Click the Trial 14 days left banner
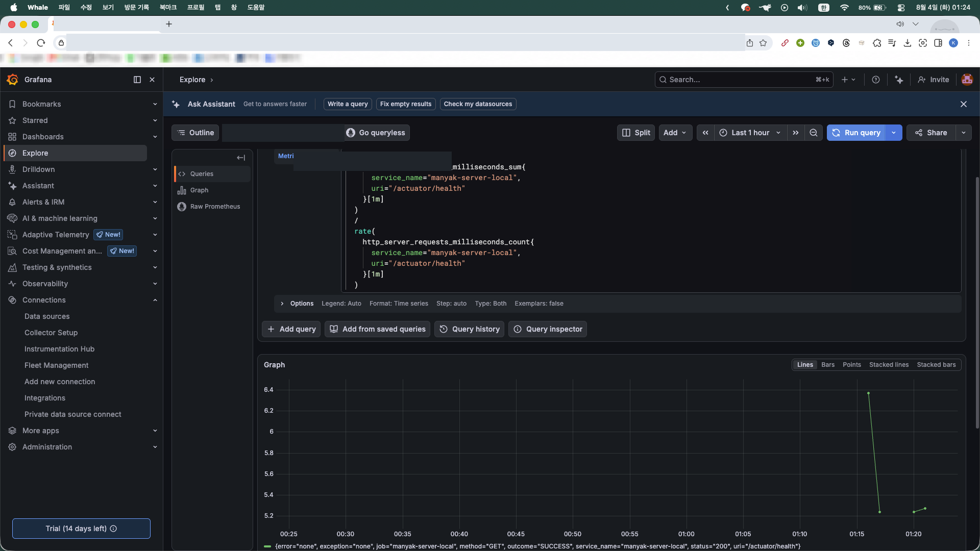The height and width of the screenshot is (551, 980). (x=81, y=529)
